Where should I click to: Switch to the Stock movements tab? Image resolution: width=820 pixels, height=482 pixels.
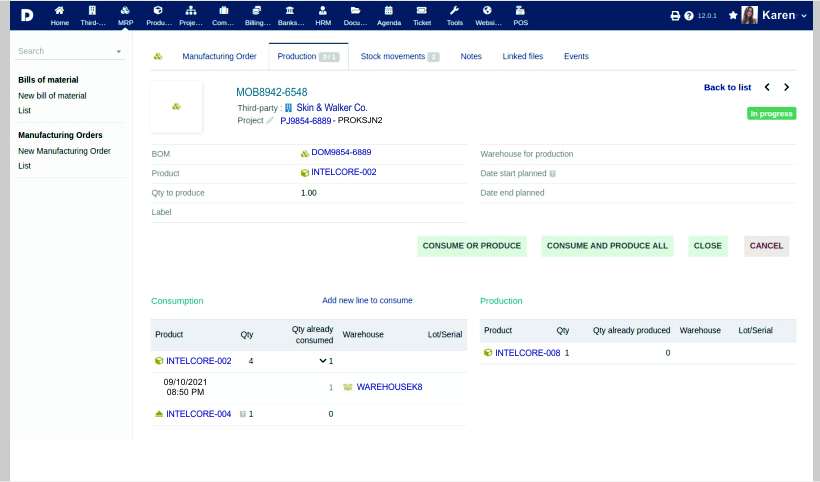(x=399, y=57)
